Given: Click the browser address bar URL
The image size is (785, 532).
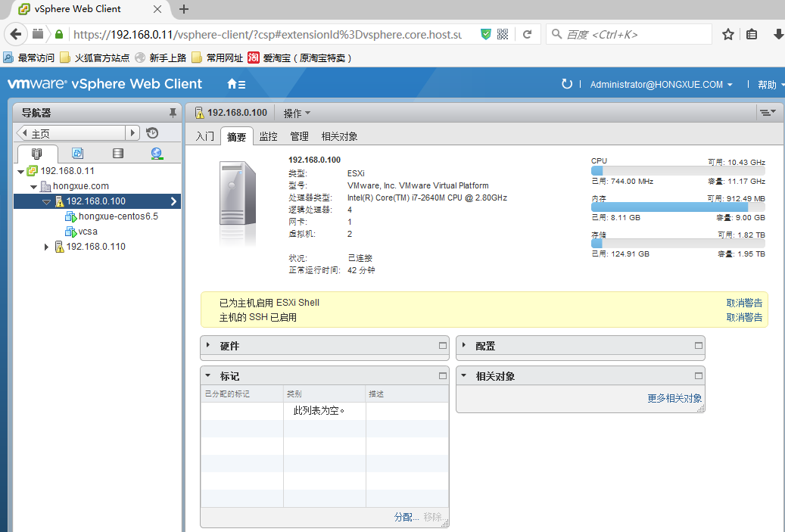Looking at the screenshot, I should click(267, 35).
